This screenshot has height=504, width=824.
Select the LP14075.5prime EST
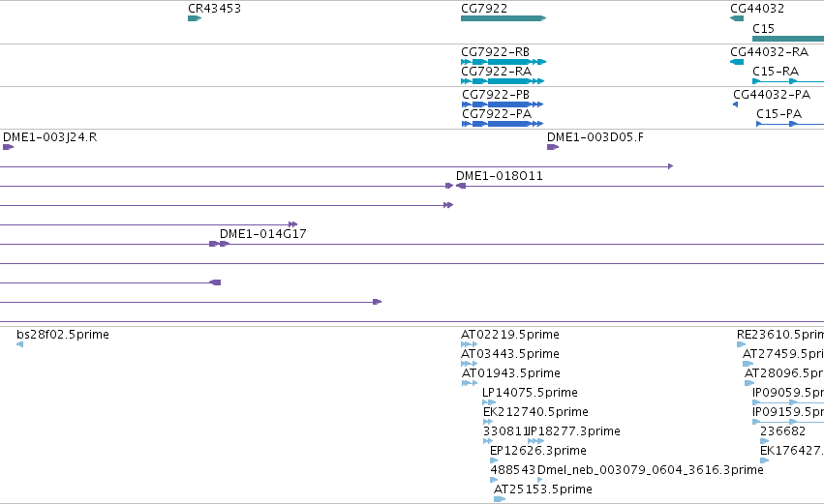pyautogui.click(x=489, y=402)
